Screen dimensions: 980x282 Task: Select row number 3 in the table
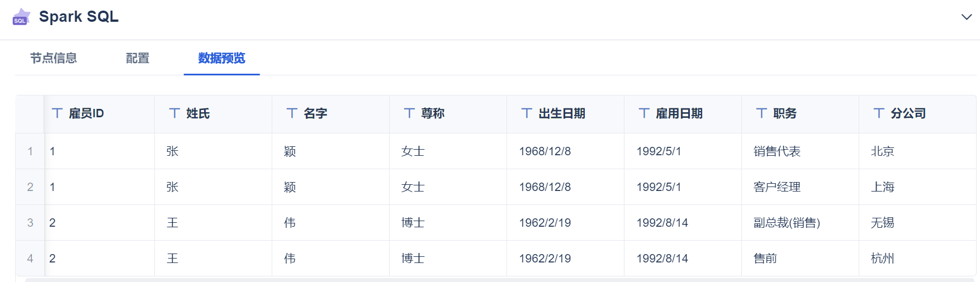tap(30, 223)
